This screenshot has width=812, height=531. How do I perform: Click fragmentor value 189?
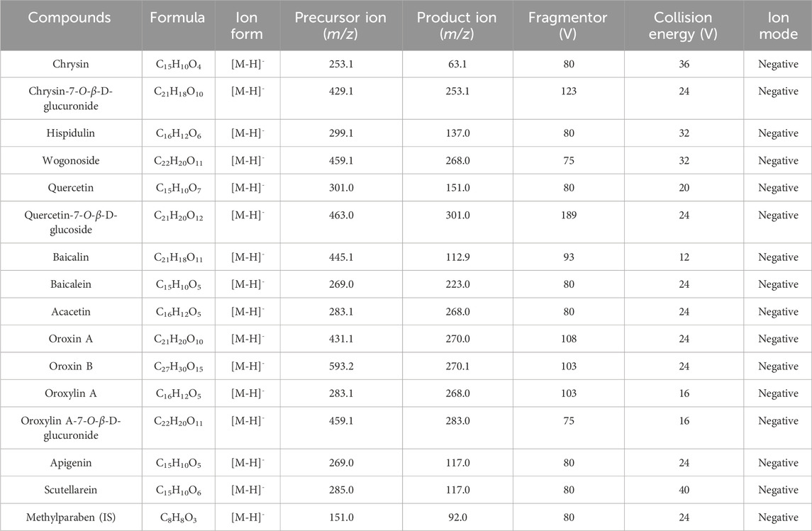568,216
